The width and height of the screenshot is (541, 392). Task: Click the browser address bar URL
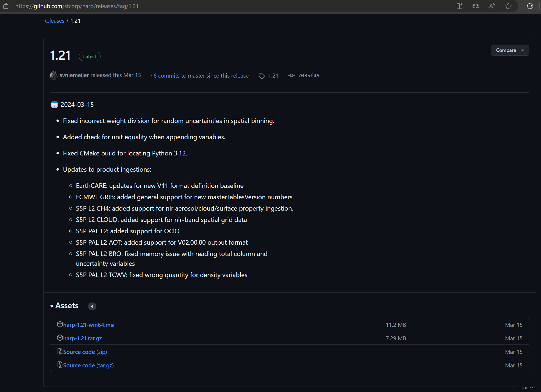pyautogui.click(x=77, y=6)
